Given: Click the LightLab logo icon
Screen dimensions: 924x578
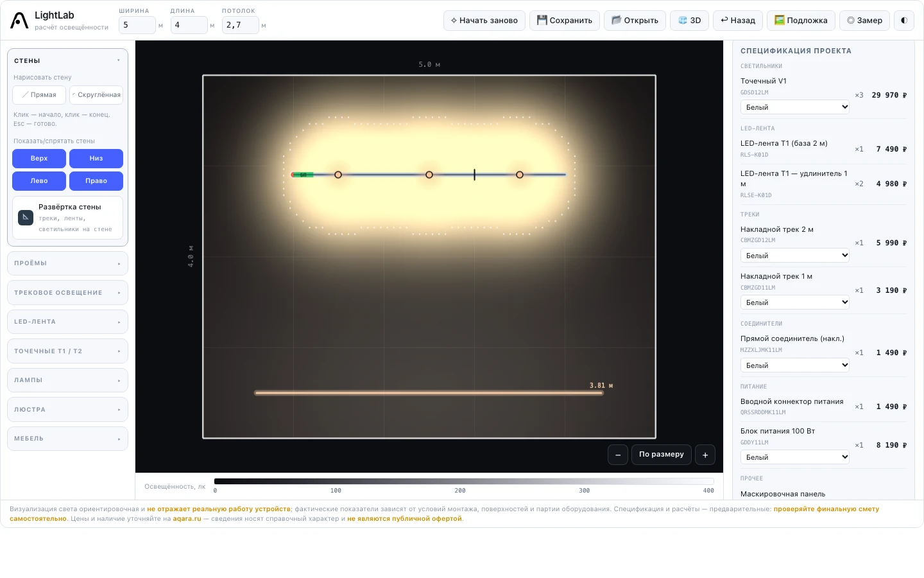Looking at the screenshot, I should point(19,21).
